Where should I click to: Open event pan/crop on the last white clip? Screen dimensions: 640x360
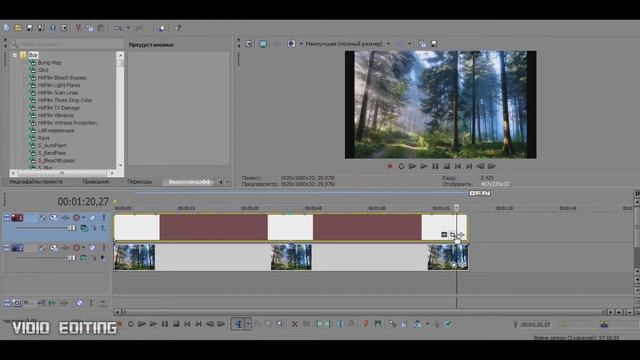point(452,234)
